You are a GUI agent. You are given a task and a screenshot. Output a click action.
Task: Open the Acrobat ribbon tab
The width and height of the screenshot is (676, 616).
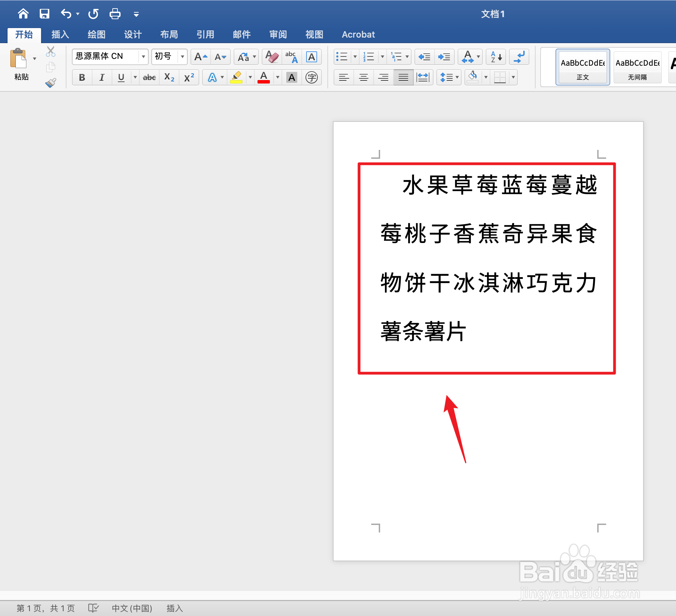point(358,34)
